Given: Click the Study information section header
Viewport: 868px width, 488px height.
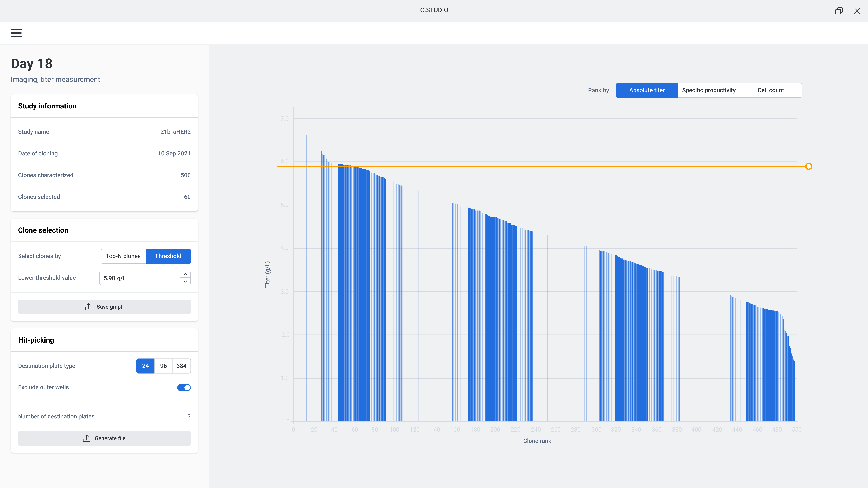Looking at the screenshot, I should click(x=47, y=106).
